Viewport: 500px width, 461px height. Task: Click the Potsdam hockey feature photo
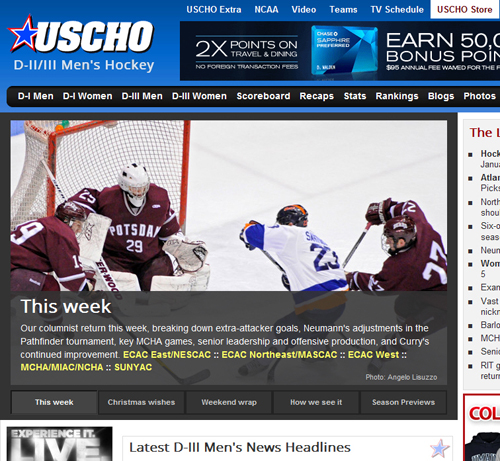[229, 206]
